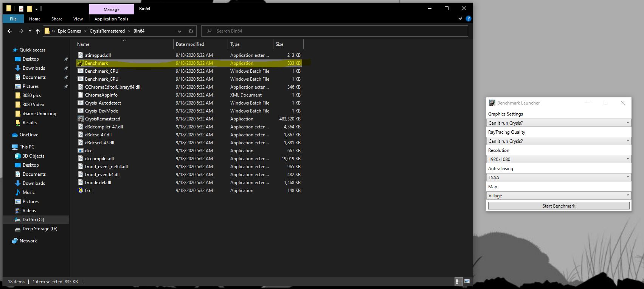Click the Up one level arrow icon
Image resolution: width=644 pixels, height=289 pixels.
[38, 31]
